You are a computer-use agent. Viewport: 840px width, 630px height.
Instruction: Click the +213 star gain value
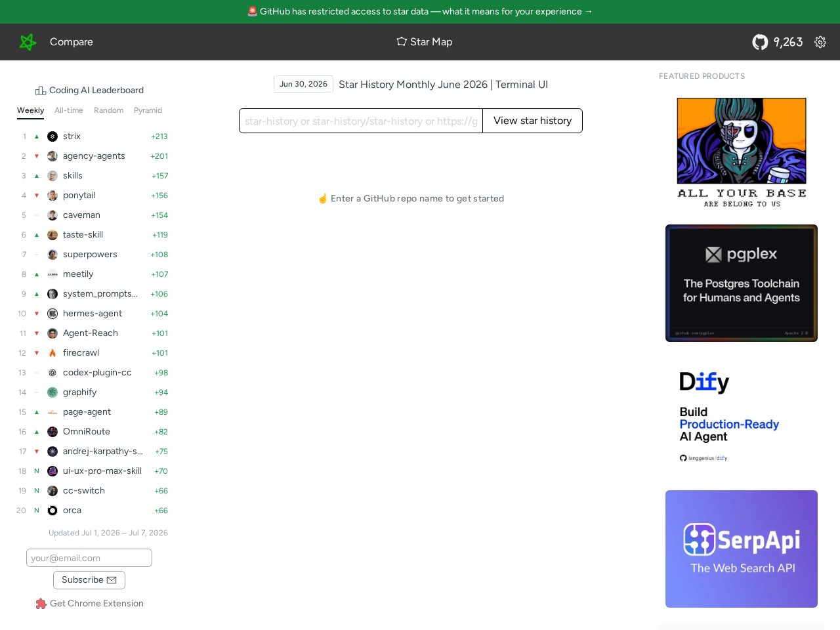159,136
